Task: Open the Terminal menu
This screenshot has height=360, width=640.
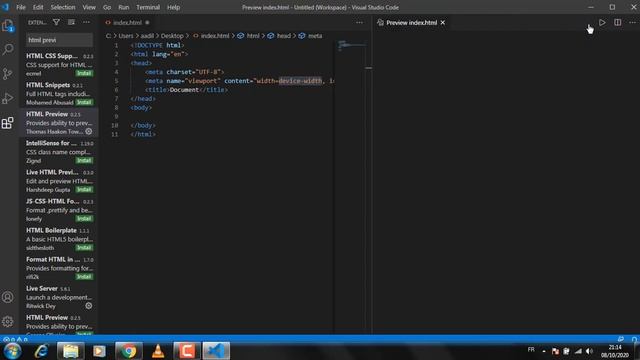Action: click(148, 7)
